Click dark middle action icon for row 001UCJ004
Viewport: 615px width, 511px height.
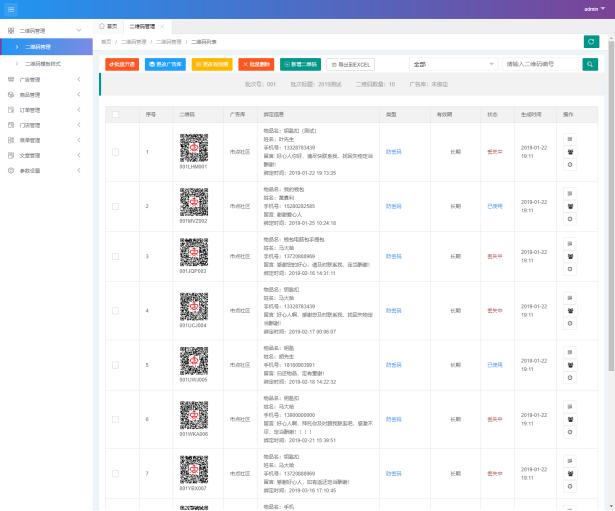[x=570, y=311]
